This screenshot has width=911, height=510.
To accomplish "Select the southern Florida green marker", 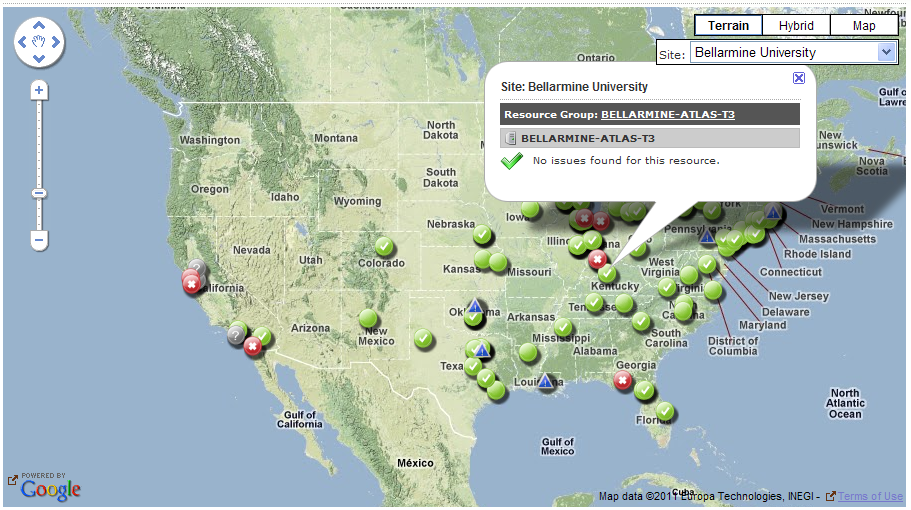I will click(x=665, y=411).
